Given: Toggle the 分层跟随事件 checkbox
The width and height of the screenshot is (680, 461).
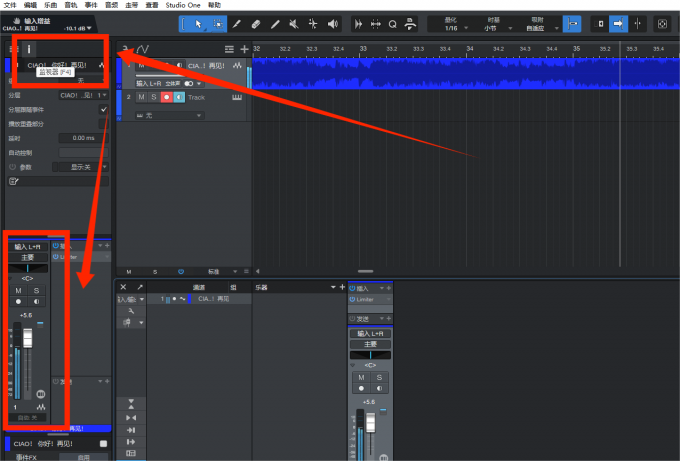Looking at the screenshot, I should [104, 109].
